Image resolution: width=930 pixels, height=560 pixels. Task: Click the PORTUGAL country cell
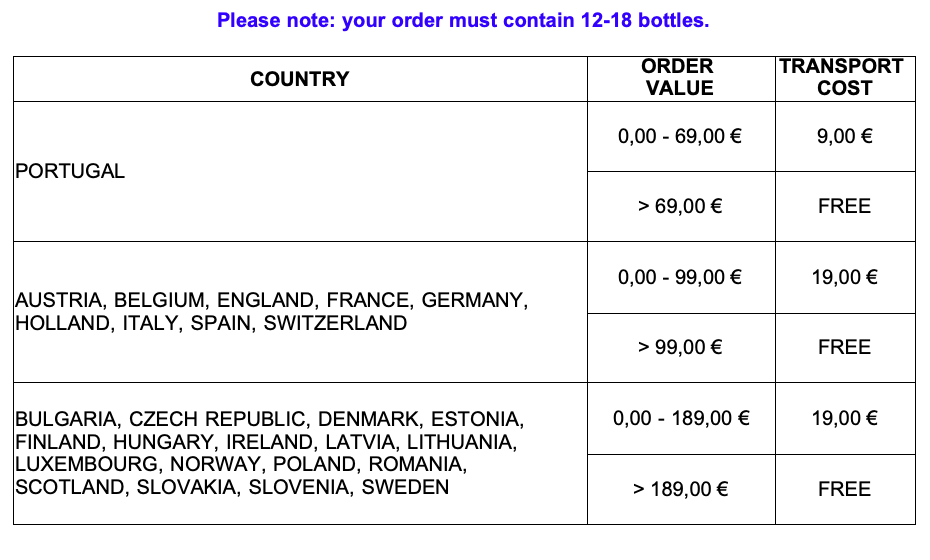coord(300,171)
